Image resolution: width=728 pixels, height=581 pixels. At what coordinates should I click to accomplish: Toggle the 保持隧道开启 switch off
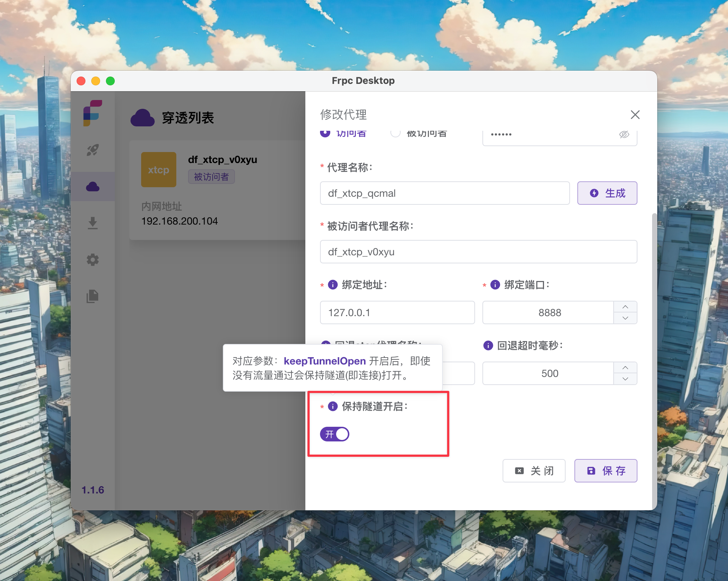tap(335, 434)
